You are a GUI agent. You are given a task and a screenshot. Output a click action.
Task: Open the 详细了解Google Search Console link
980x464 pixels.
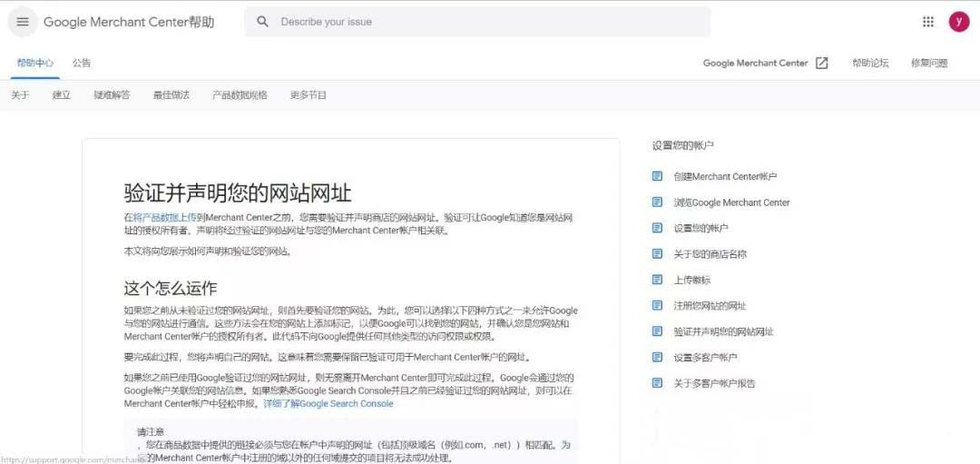328,404
